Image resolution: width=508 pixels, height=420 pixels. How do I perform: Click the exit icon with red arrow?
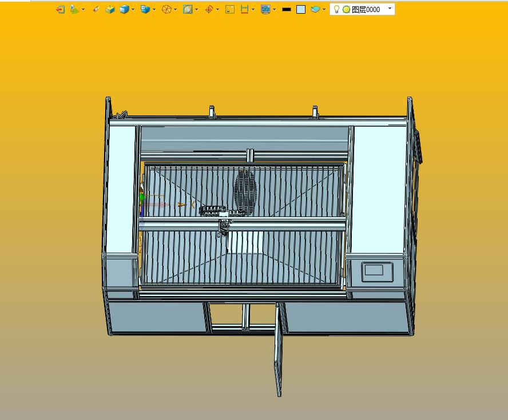60,10
